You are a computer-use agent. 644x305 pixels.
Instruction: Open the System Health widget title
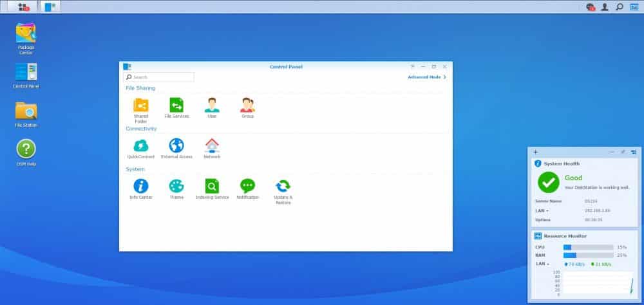tap(562, 163)
